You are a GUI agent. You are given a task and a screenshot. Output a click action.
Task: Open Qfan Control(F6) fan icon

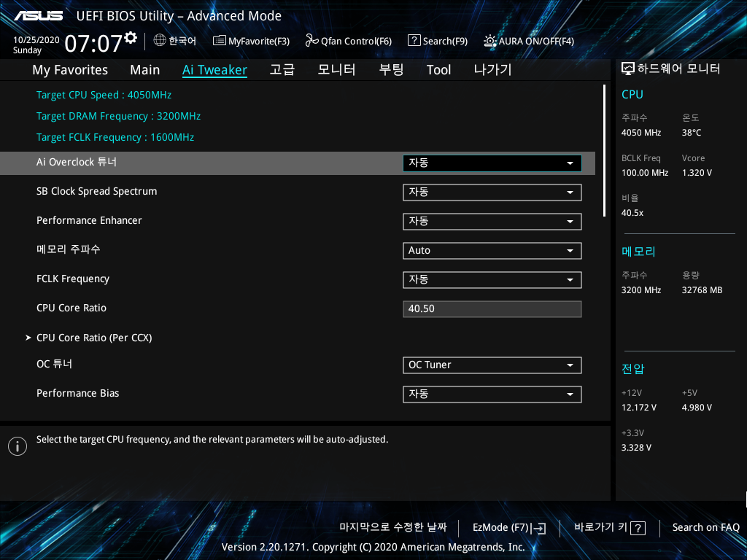coord(311,41)
